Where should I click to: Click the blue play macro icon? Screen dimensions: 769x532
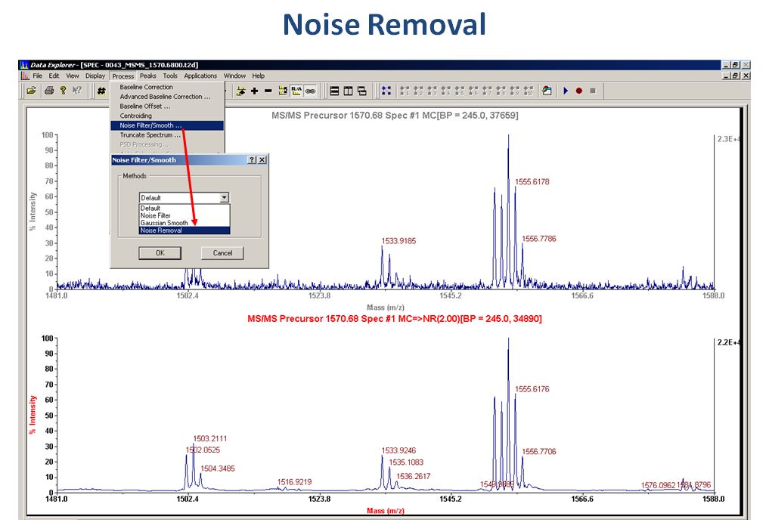(566, 91)
